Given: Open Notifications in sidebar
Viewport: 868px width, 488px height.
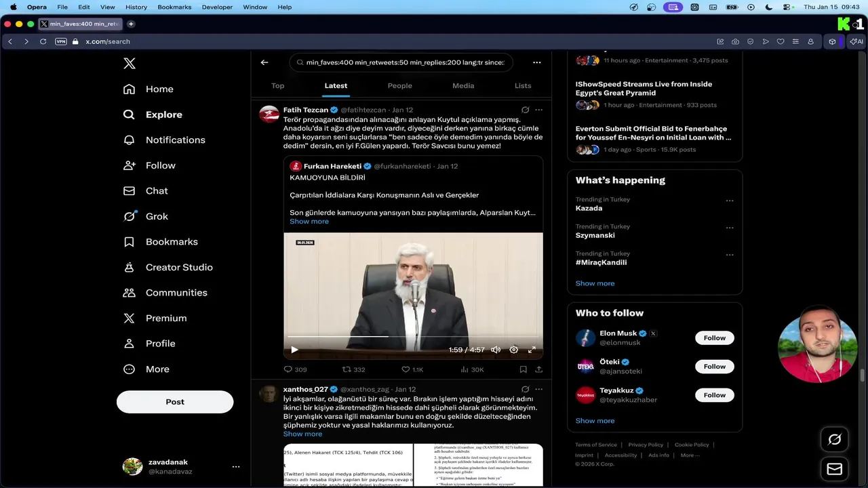Looking at the screenshot, I should tap(164, 140).
